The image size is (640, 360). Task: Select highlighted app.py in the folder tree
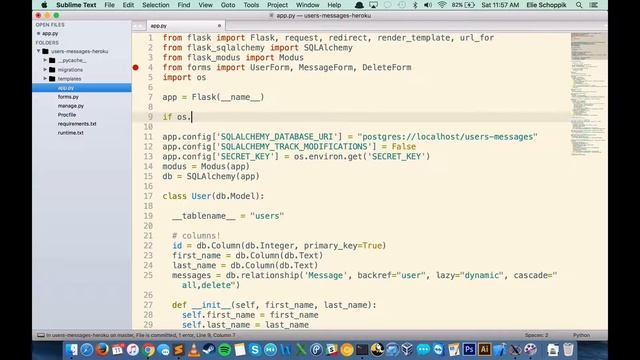[82, 88]
